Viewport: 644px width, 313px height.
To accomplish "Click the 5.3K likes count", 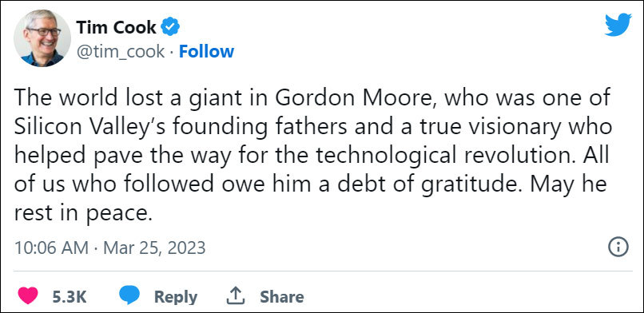I will 70,296.
